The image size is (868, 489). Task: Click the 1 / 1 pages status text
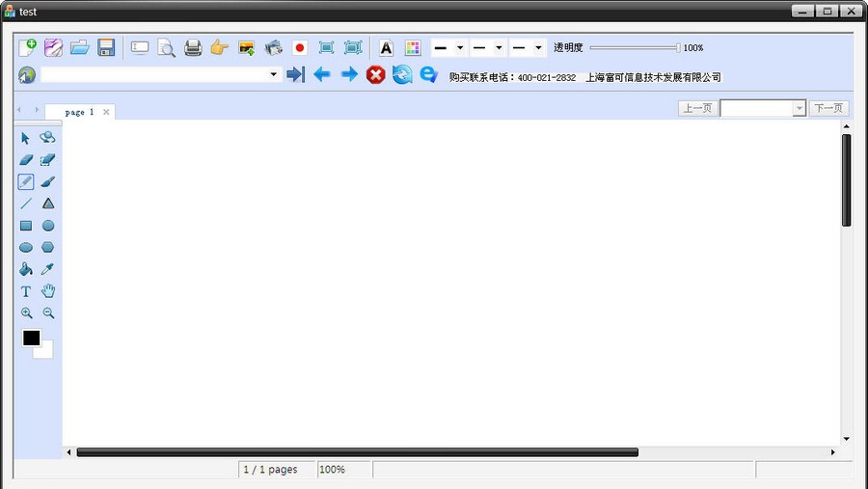tap(271, 470)
